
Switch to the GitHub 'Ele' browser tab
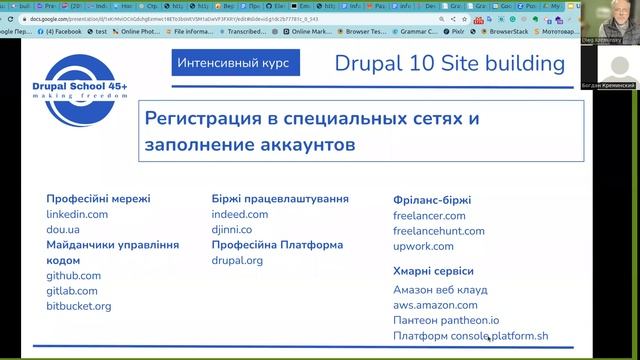click(275, 6)
